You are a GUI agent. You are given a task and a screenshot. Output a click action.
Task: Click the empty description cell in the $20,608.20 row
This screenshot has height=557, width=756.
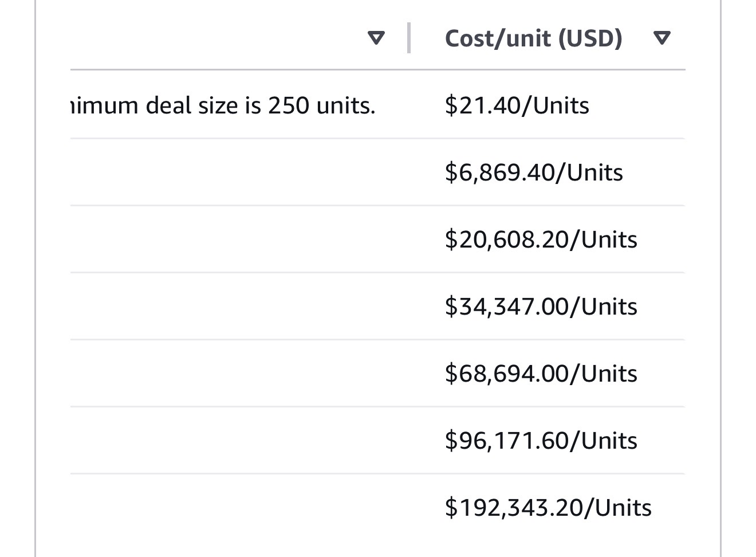[x=241, y=240]
